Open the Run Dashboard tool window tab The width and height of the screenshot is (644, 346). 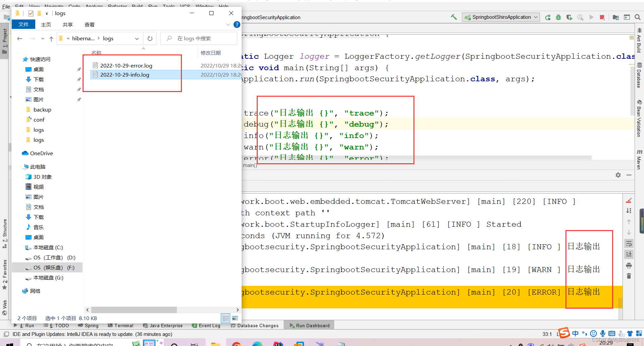pyautogui.click(x=309, y=326)
